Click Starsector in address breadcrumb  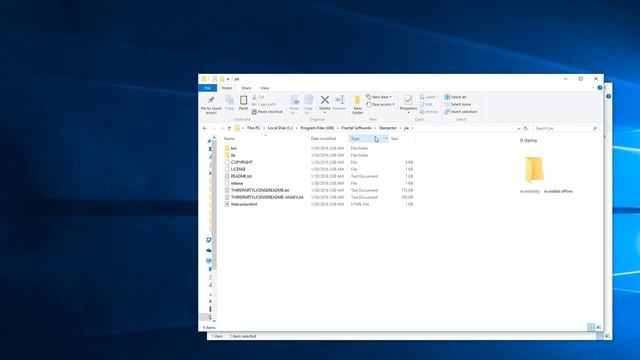(x=388, y=128)
